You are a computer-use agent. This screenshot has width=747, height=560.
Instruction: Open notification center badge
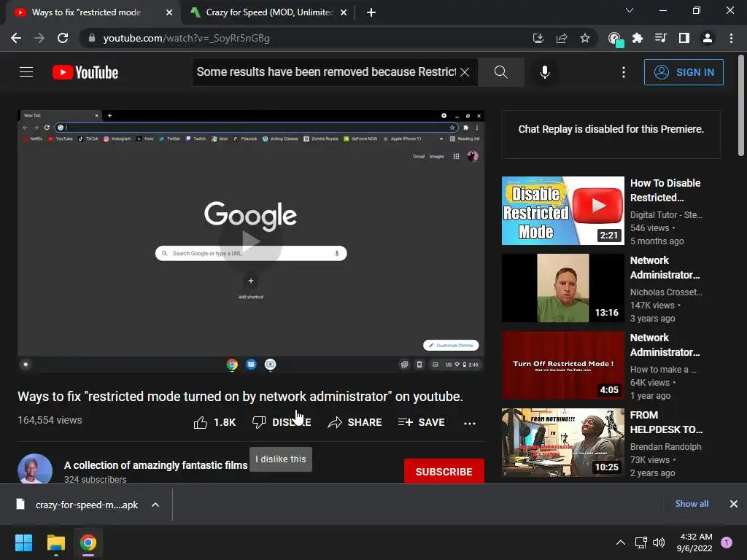[727, 542]
